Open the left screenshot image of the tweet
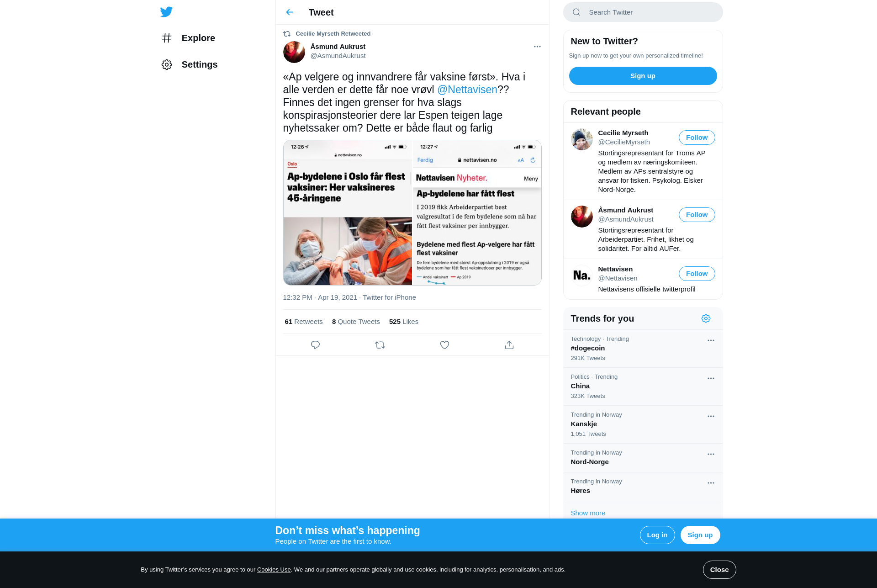The height and width of the screenshot is (588, 877). 348,213
